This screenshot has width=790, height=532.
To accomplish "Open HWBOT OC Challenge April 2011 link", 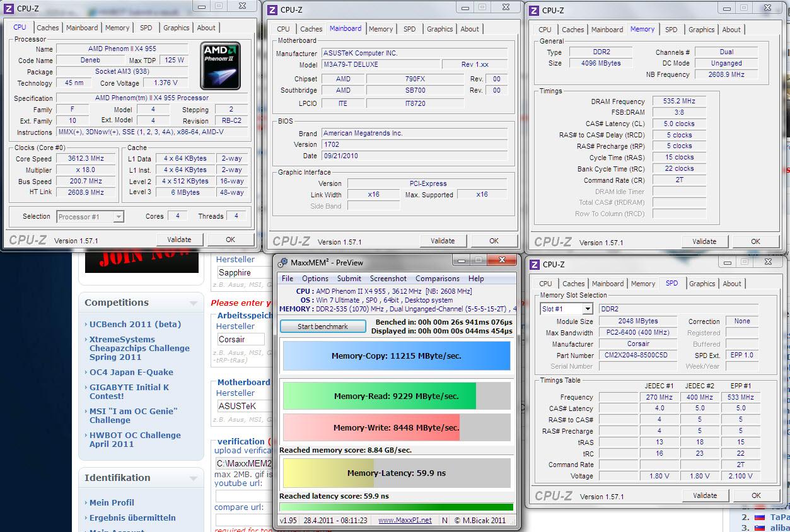I will click(x=135, y=439).
